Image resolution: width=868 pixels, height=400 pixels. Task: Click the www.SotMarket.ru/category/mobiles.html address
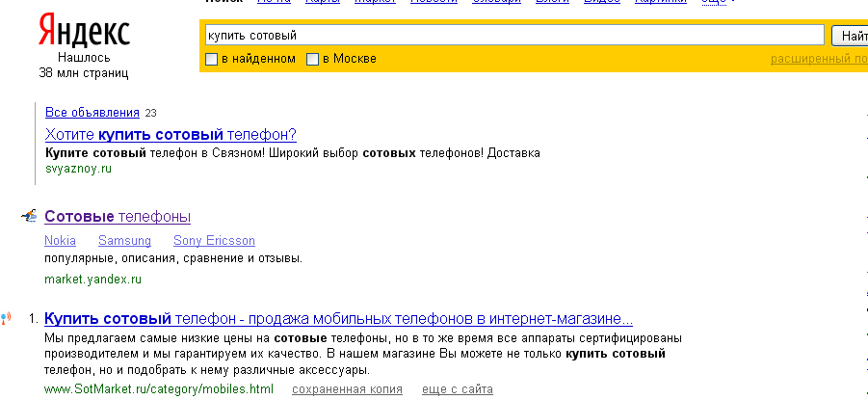pyautogui.click(x=159, y=389)
